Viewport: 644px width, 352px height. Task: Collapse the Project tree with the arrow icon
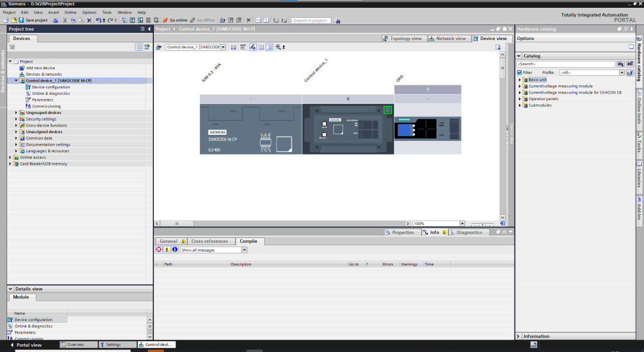[x=149, y=29]
